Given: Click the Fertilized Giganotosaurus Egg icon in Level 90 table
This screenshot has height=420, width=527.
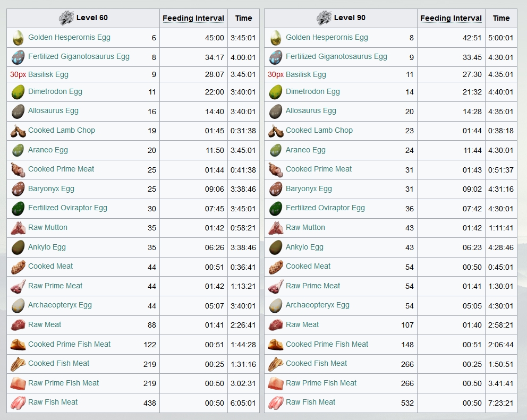Looking at the screenshot, I should pos(276,57).
